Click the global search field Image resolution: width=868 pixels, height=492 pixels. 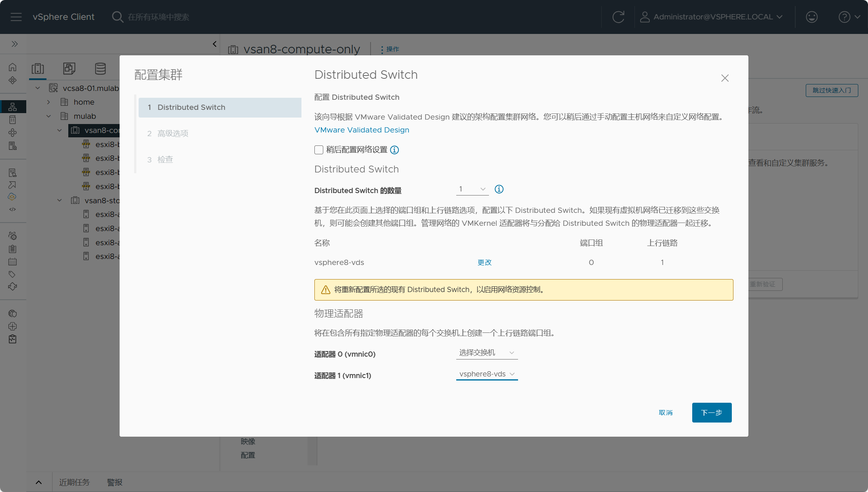click(158, 17)
